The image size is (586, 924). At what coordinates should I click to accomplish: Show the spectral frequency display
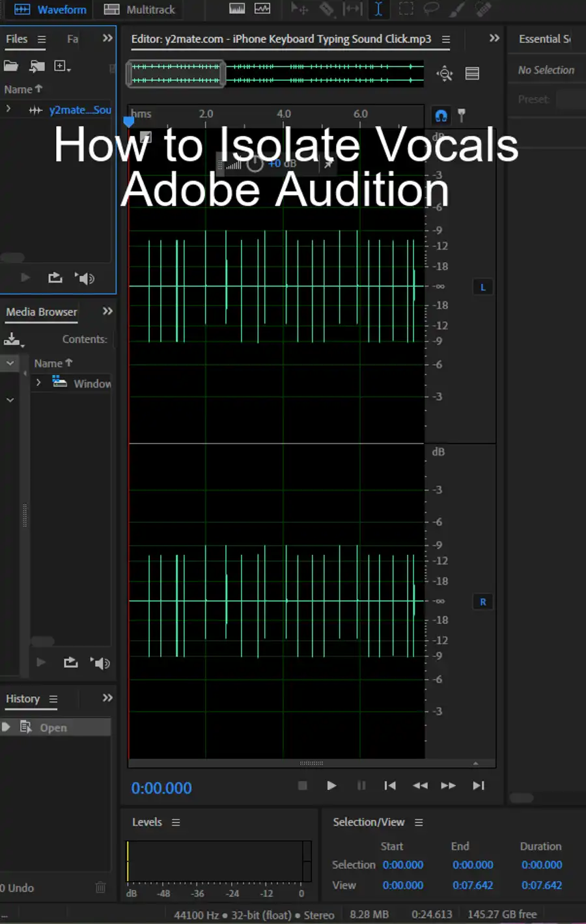[238, 8]
